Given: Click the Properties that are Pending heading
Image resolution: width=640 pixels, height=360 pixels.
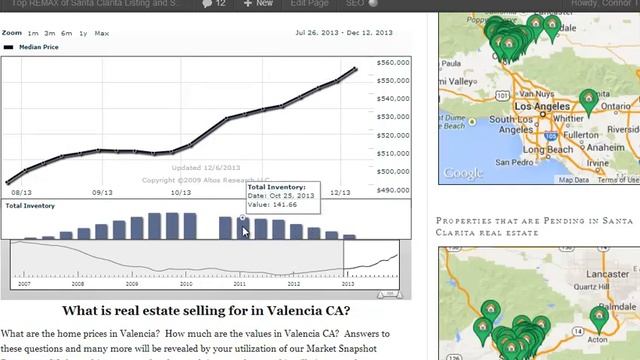Looking at the screenshot, I should (x=534, y=227).
